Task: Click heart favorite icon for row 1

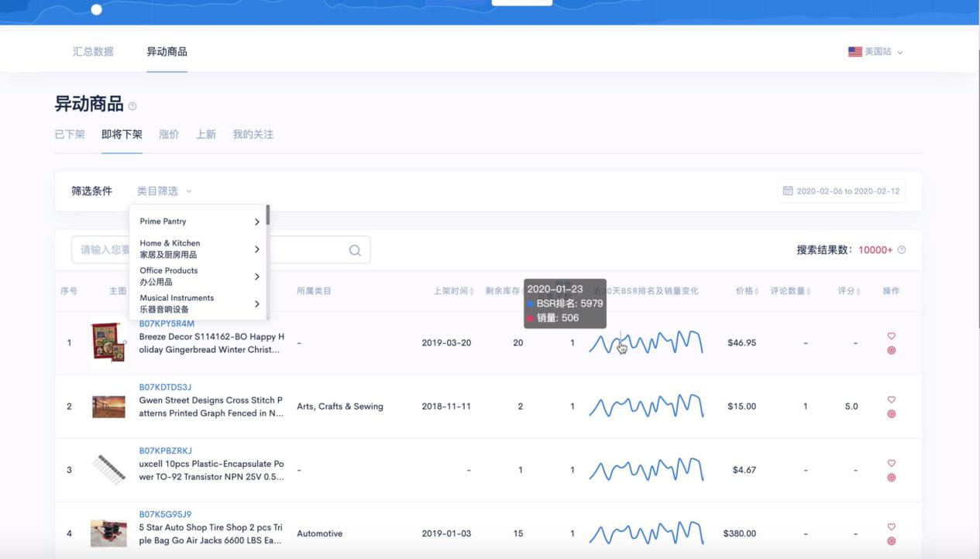Action: pyautogui.click(x=891, y=336)
